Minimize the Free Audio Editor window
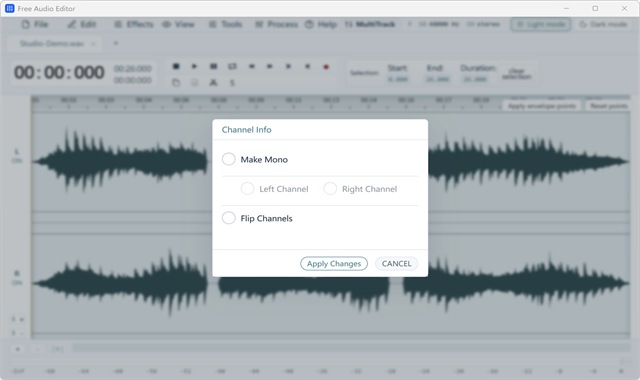The image size is (640, 380). (x=567, y=9)
